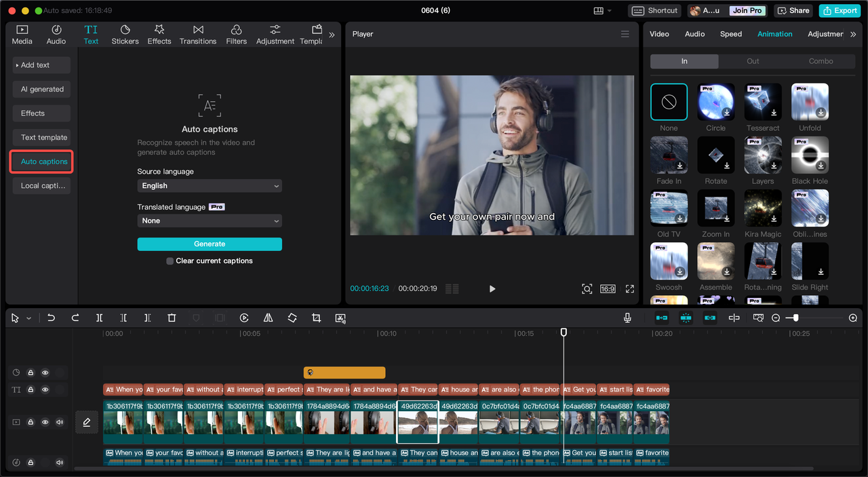
Task: Hide the text caption track using eye icon
Action: tap(45, 390)
